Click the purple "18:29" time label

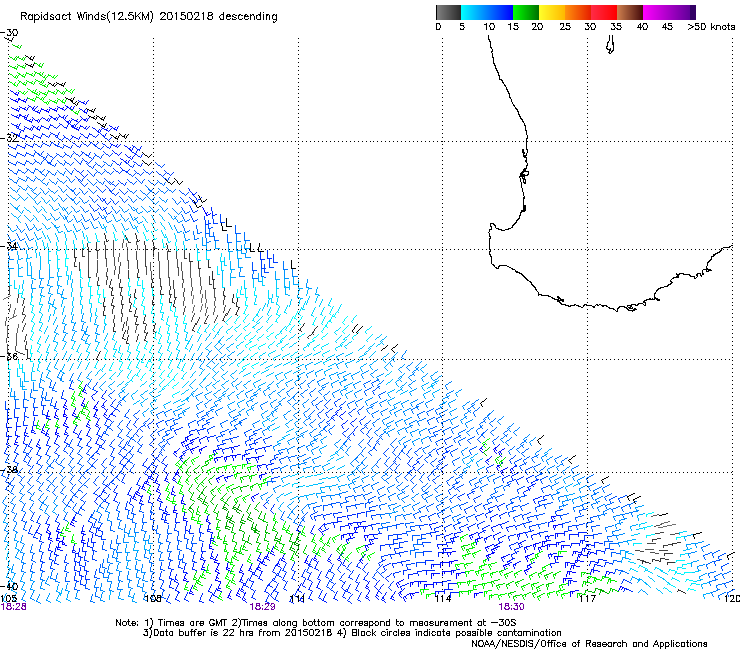point(262,607)
